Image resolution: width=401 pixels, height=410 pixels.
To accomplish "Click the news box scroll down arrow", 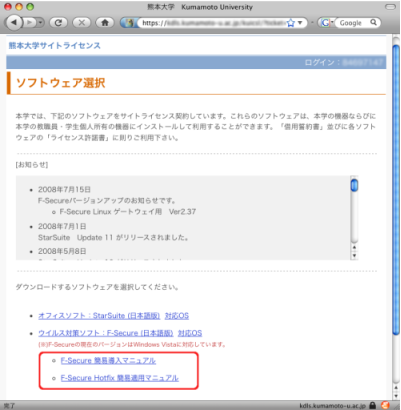I will pos(354,256).
